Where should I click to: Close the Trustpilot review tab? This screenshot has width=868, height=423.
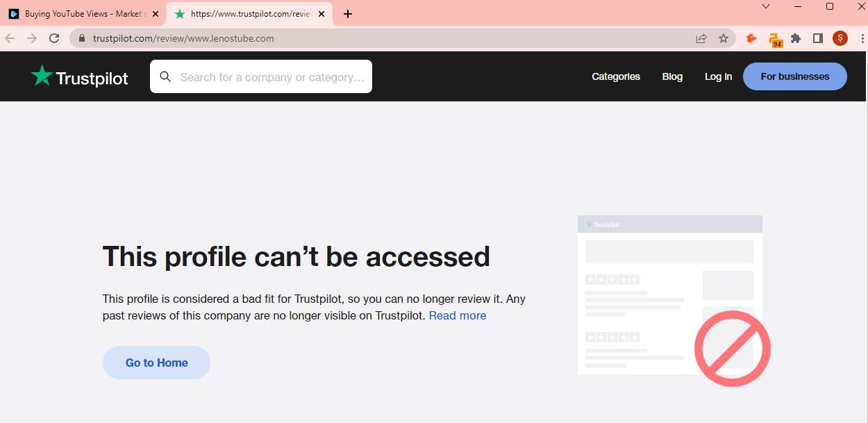(322, 14)
